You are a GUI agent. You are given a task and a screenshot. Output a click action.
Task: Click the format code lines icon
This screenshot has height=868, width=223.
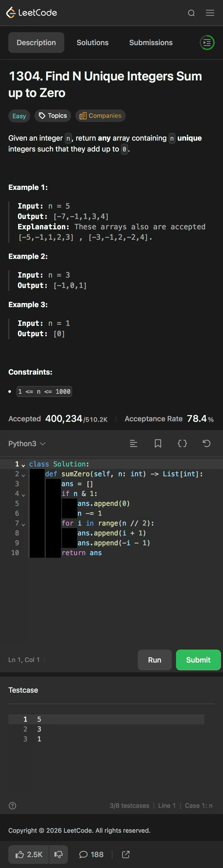pos(133,443)
